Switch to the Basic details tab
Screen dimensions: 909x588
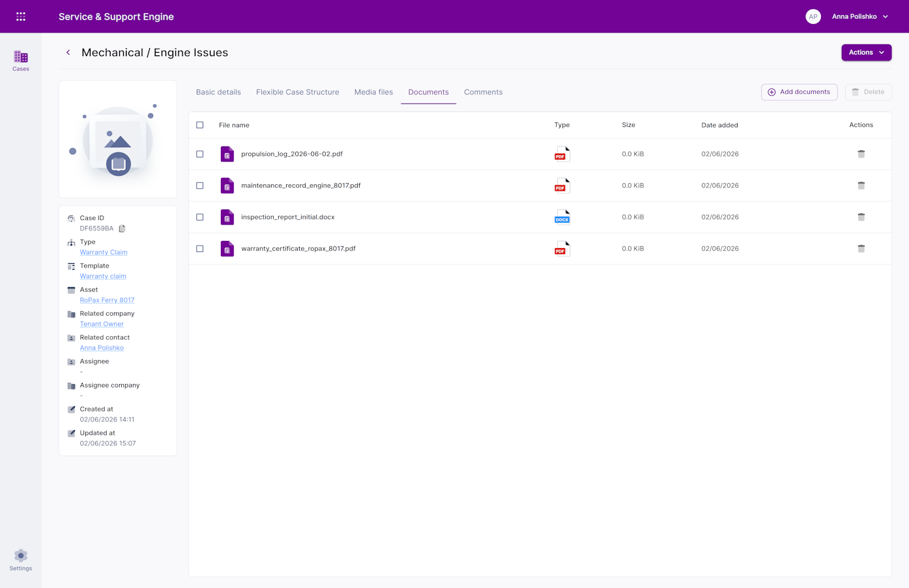click(x=218, y=92)
